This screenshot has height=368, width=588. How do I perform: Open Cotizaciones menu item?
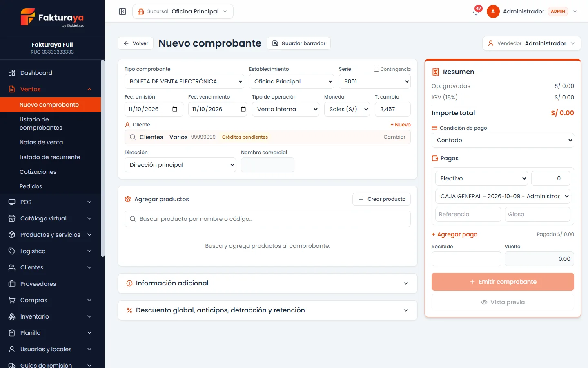pyautogui.click(x=50, y=172)
